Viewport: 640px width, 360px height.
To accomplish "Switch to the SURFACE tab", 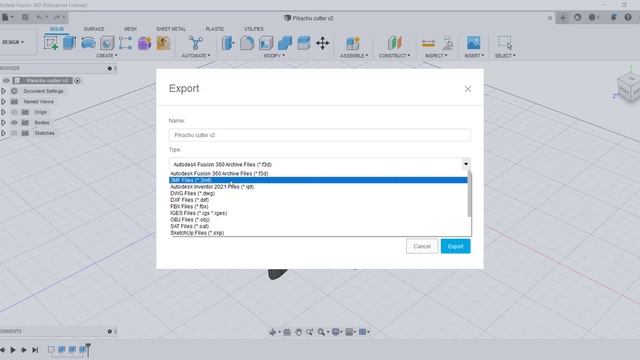I will (x=94, y=29).
